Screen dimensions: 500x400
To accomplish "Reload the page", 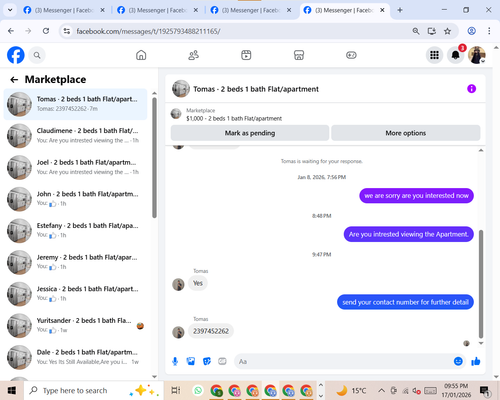I will tap(46, 31).
